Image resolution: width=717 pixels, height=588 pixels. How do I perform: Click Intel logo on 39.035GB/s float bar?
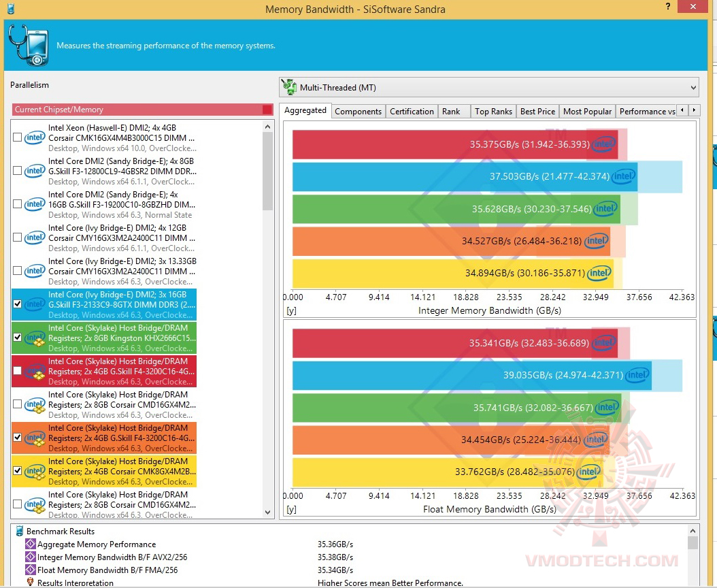tap(637, 375)
